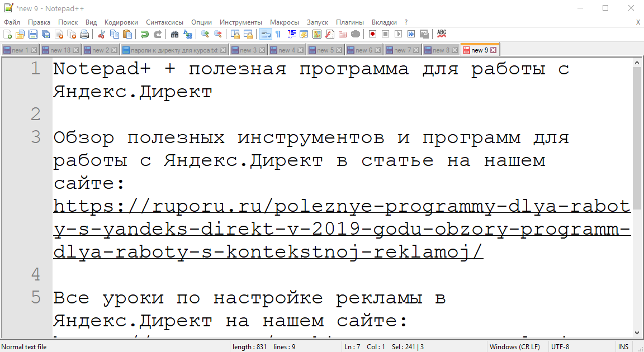Open the Файл menu

coord(12,22)
